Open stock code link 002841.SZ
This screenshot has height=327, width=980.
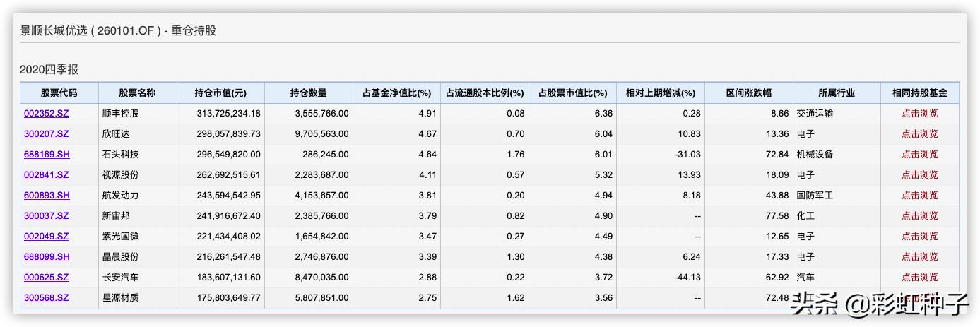(46, 174)
